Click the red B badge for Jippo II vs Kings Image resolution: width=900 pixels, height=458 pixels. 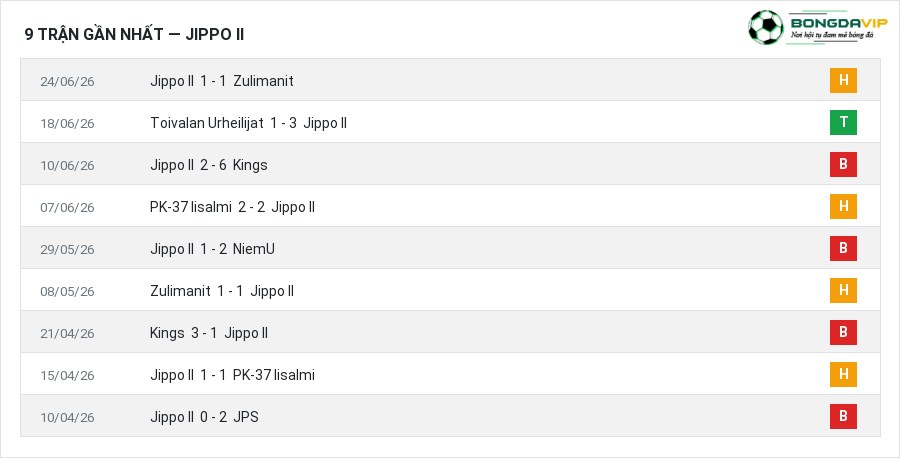tap(843, 164)
